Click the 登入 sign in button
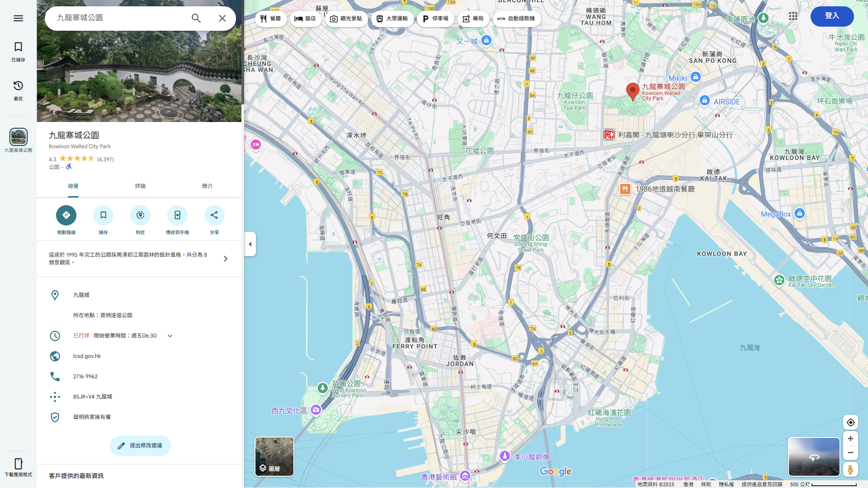The image size is (868, 488). (832, 16)
